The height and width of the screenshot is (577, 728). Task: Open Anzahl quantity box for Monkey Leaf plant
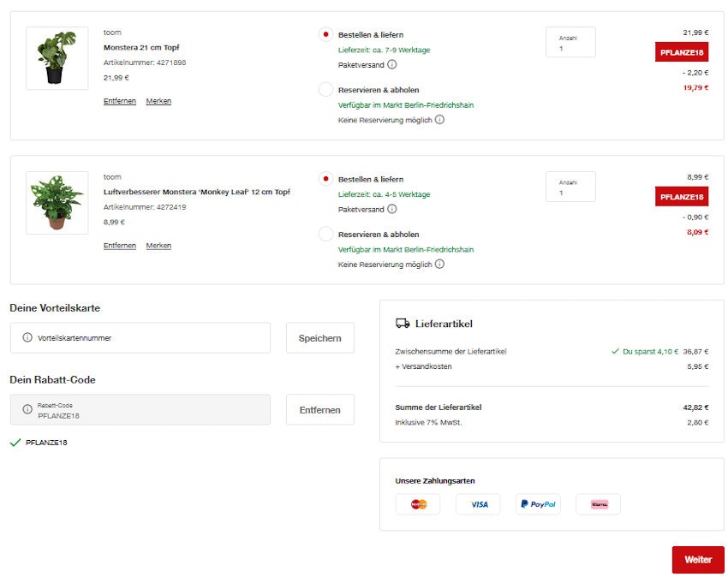pyautogui.click(x=570, y=187)
